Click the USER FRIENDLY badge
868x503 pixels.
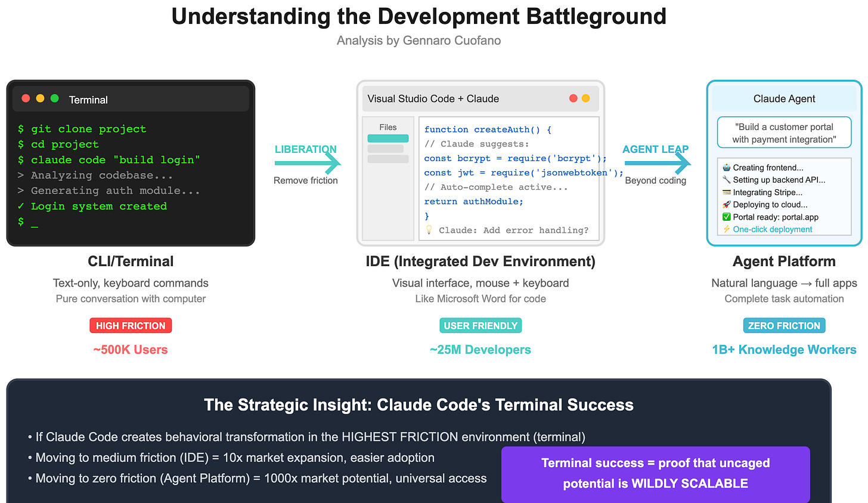pos(480,326)
